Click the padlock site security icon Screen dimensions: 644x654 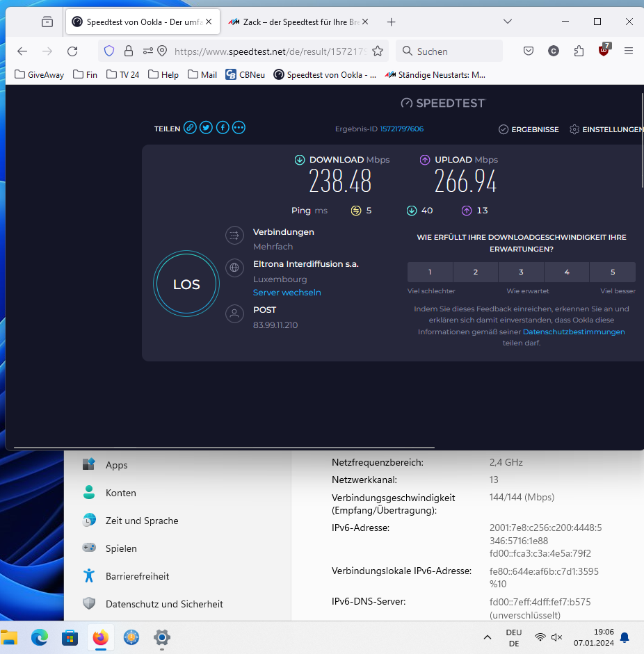[x=129, y=51]
